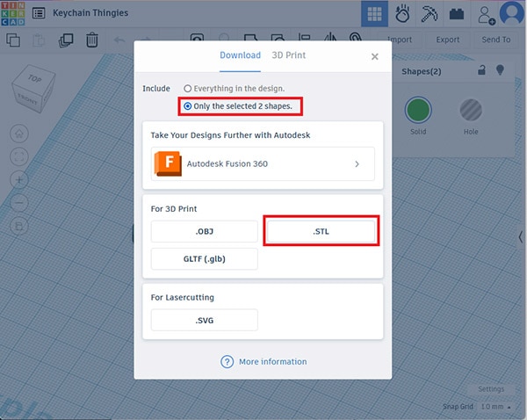Select the 3D design grid view icon
Viewport: 527px width, 420px height.
pos(374,14)
